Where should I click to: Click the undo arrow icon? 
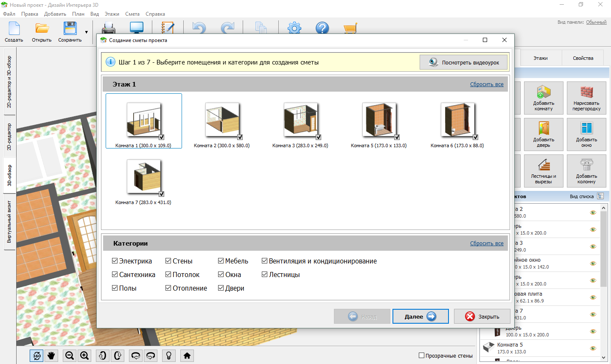click(199, 28)
